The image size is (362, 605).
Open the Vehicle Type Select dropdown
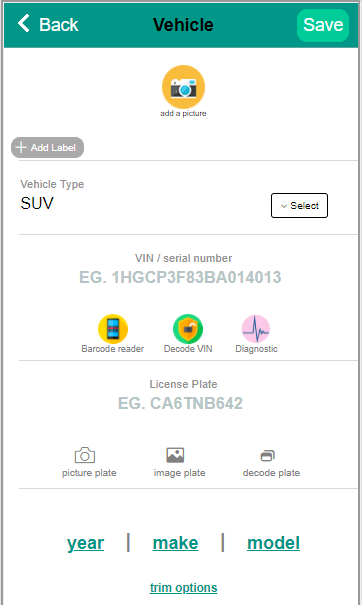[299, 205]
